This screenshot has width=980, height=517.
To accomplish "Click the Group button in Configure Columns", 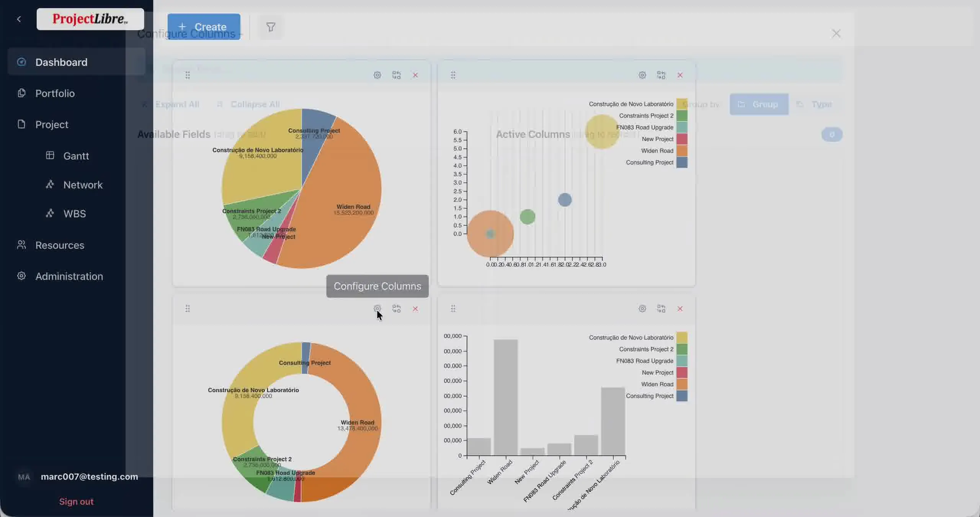I will [759, 104].
